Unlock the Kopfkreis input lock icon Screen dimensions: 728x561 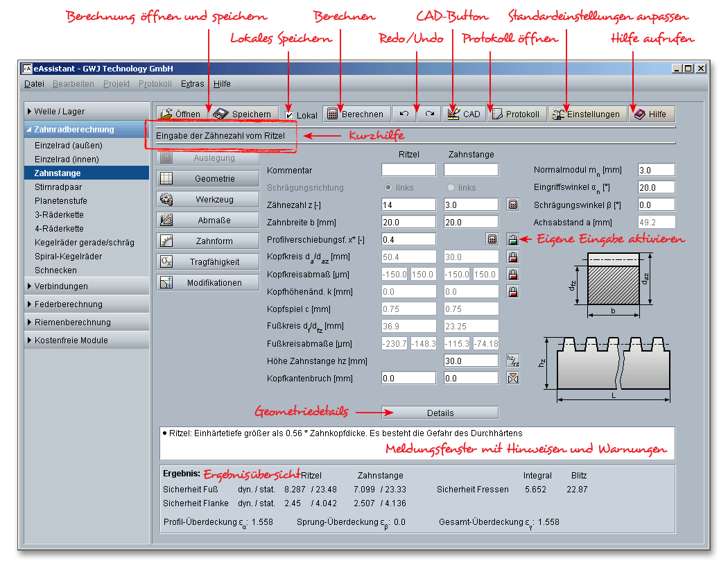512,257
